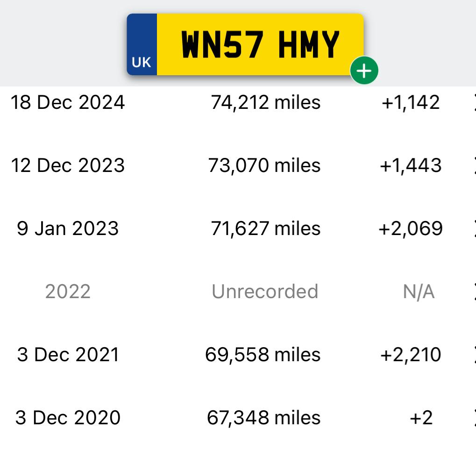Select the +1,142 mileage change
The height and width of the screenshot is (457, 476).
click(x=411, y=102)
